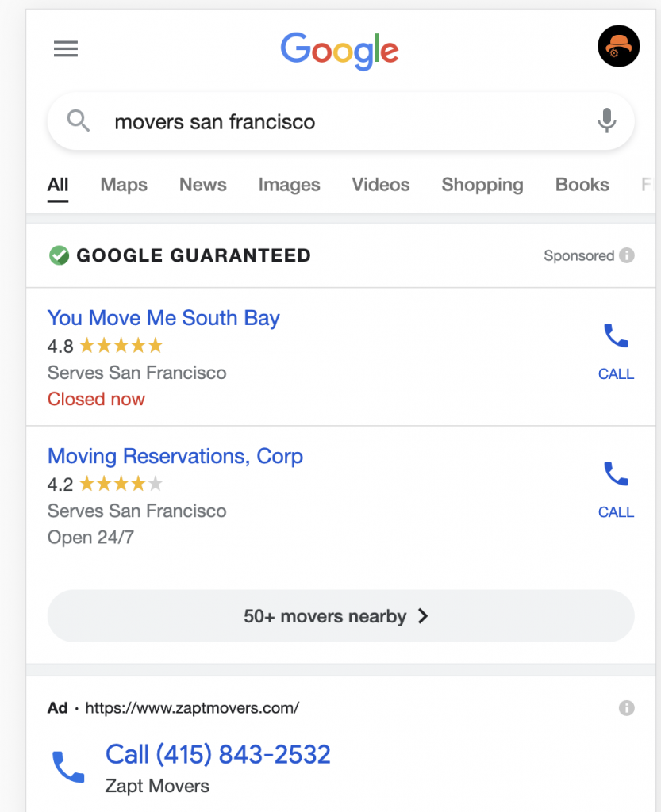Open the Shopping tab

[x=482, y=185]
